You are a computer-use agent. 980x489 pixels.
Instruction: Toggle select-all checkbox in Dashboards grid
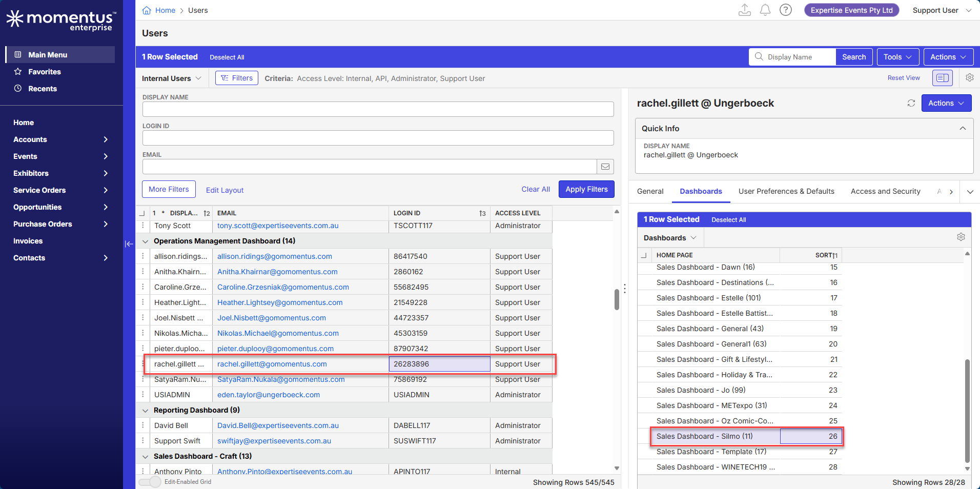tap(644, 255)
